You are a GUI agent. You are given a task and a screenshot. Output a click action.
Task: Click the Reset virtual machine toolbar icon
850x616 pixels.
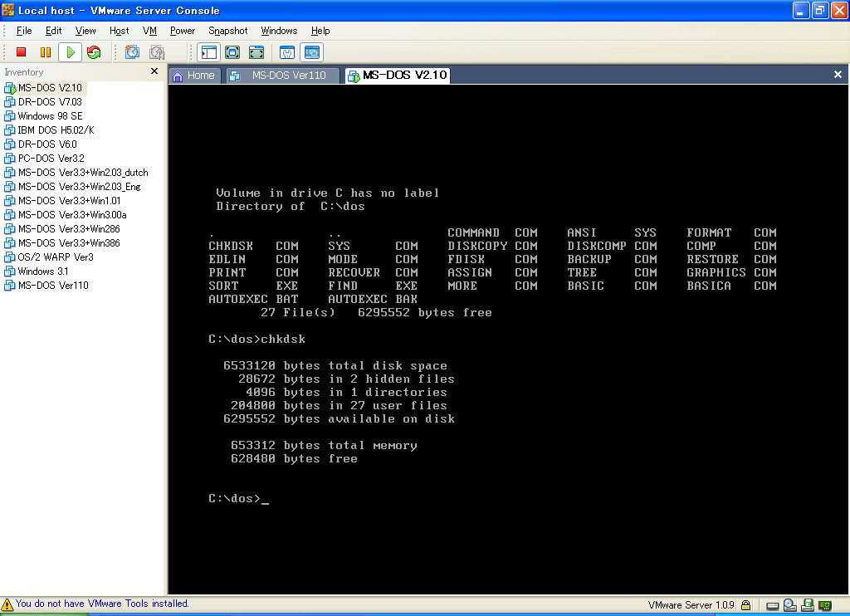tap(94, 52)
